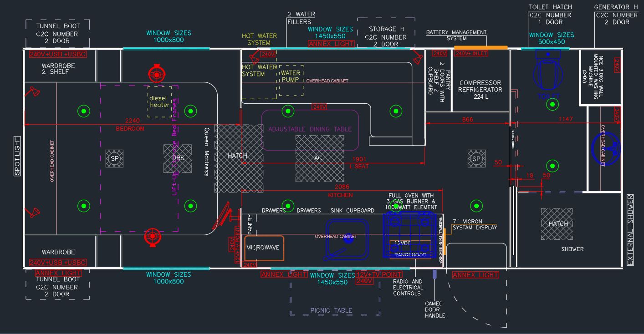Click the "BATTERY MANAGEMENT SYSTEM" label
This screenshot has width=644, height=334.
pyautogui.click(x=456, y=35)
